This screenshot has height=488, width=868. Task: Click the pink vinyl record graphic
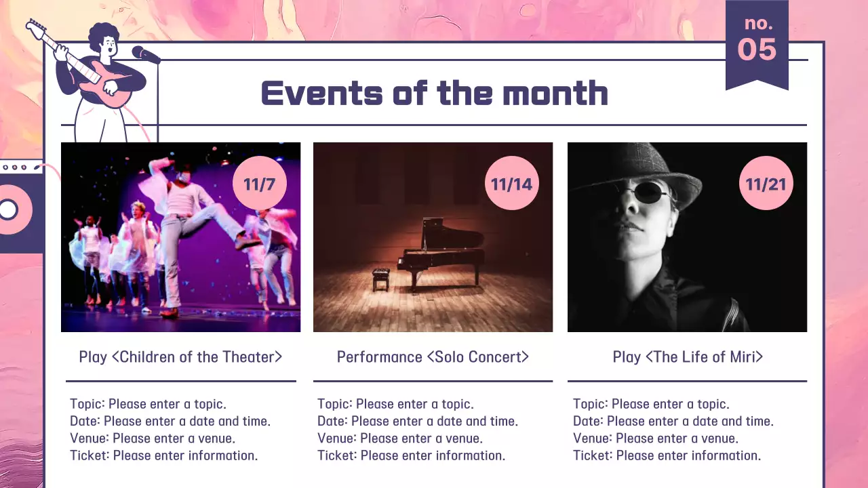[x=12, y=210]
